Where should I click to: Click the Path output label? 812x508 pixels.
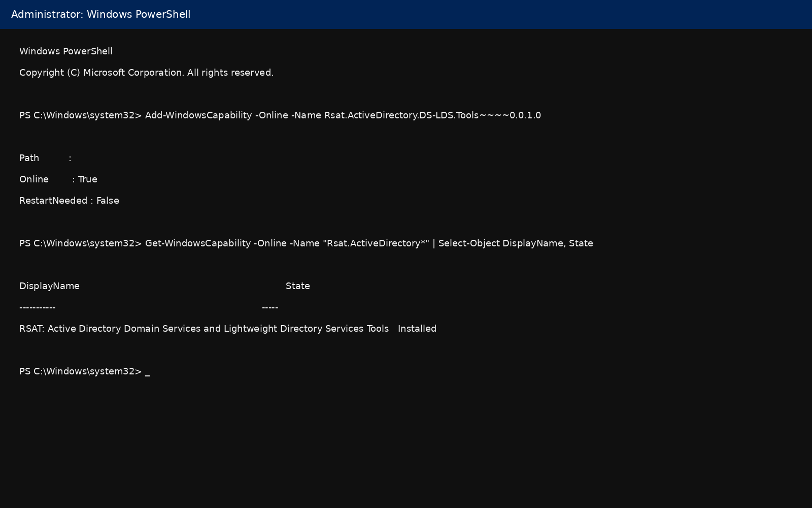[x=29, y=158]
